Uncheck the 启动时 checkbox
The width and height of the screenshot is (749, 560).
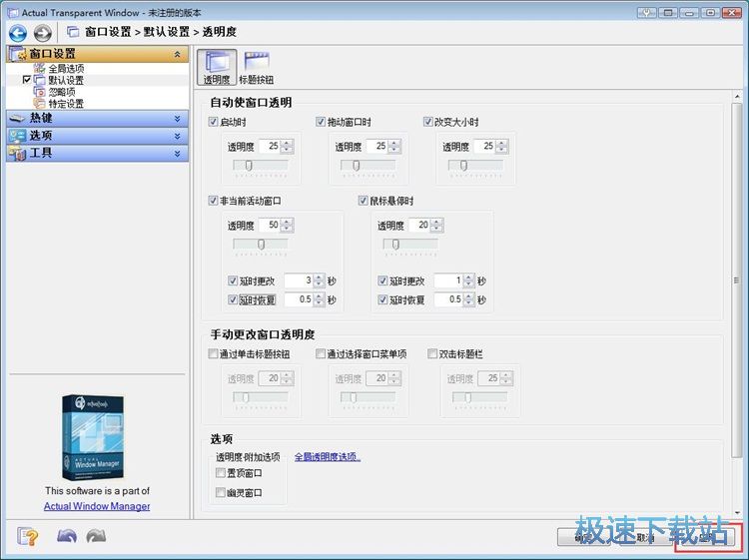point(214,122)
